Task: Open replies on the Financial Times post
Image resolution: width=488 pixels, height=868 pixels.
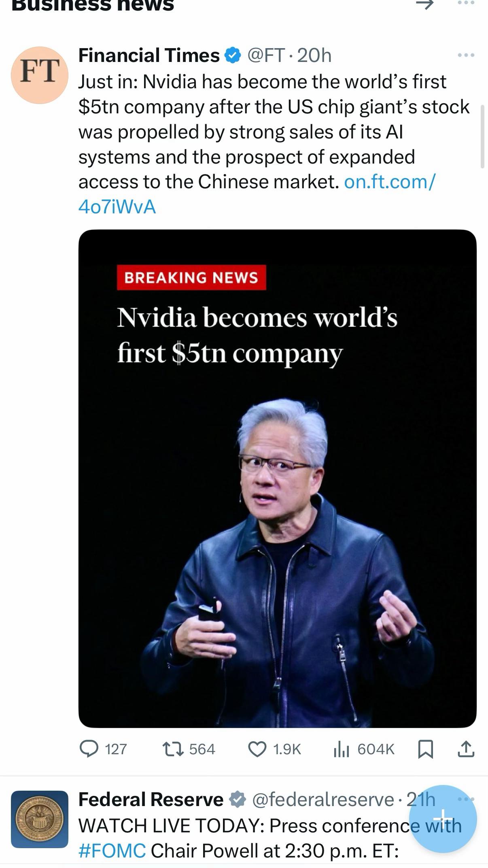Action: tap(103, 749)
